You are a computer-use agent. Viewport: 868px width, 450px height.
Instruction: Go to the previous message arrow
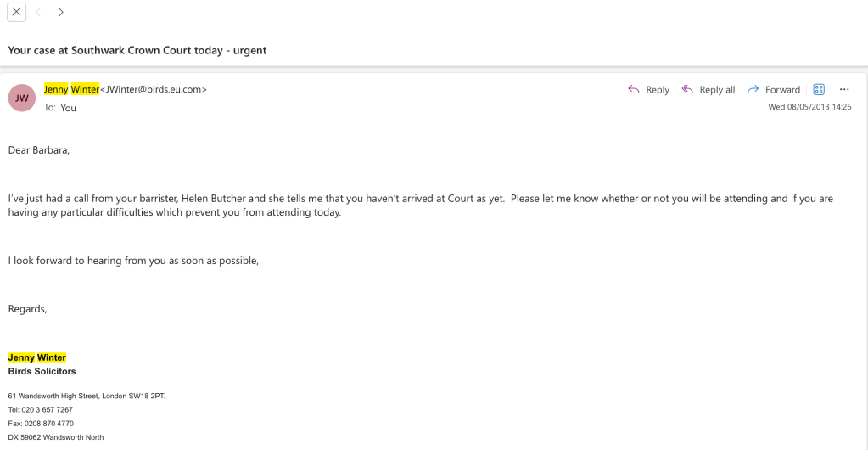(39, 12)
